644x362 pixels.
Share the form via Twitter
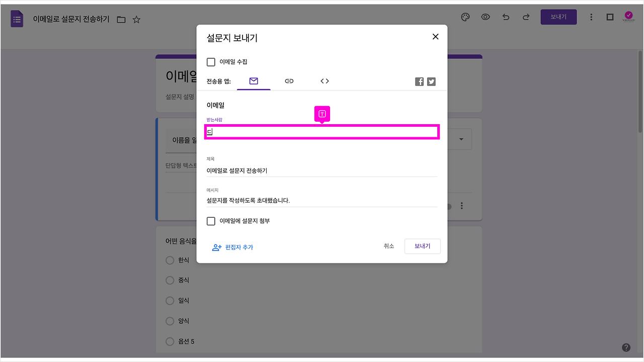tap(431, 81)
